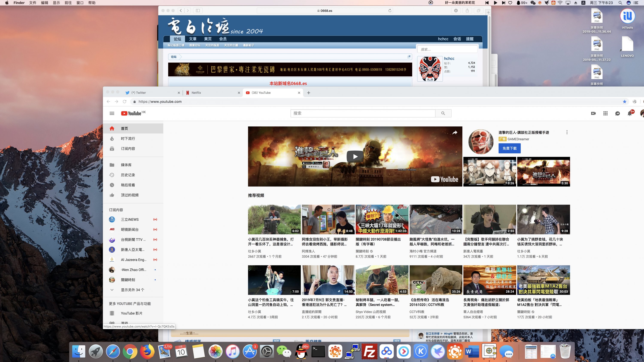Click the YouTube create video camera icon
Viewport: 644px width, 362px height.
593,114
